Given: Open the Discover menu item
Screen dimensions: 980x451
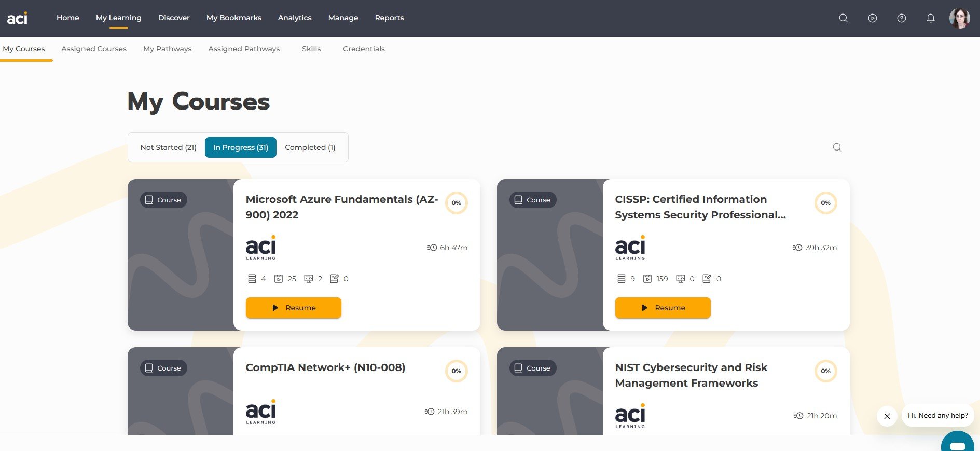Looking at the screenshot, I should 174,18.
